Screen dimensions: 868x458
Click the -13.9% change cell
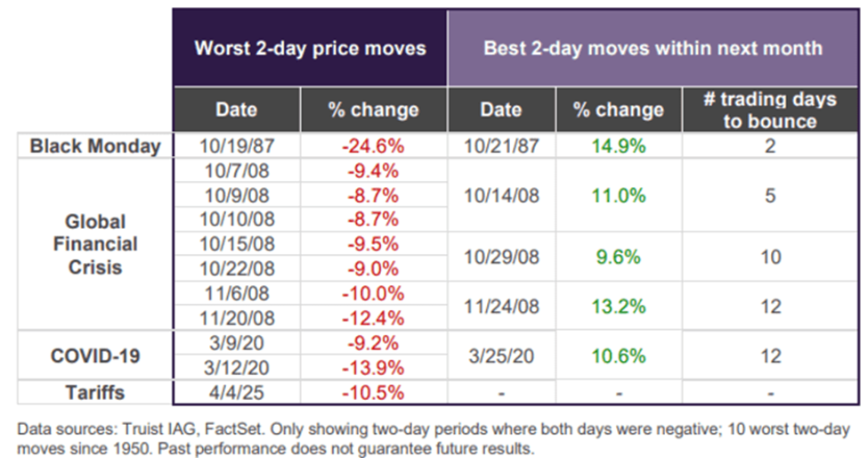373,367
